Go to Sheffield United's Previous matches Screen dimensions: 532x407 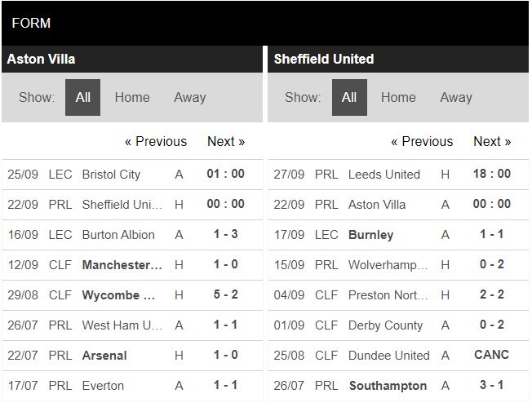click(x=421, y=141)
